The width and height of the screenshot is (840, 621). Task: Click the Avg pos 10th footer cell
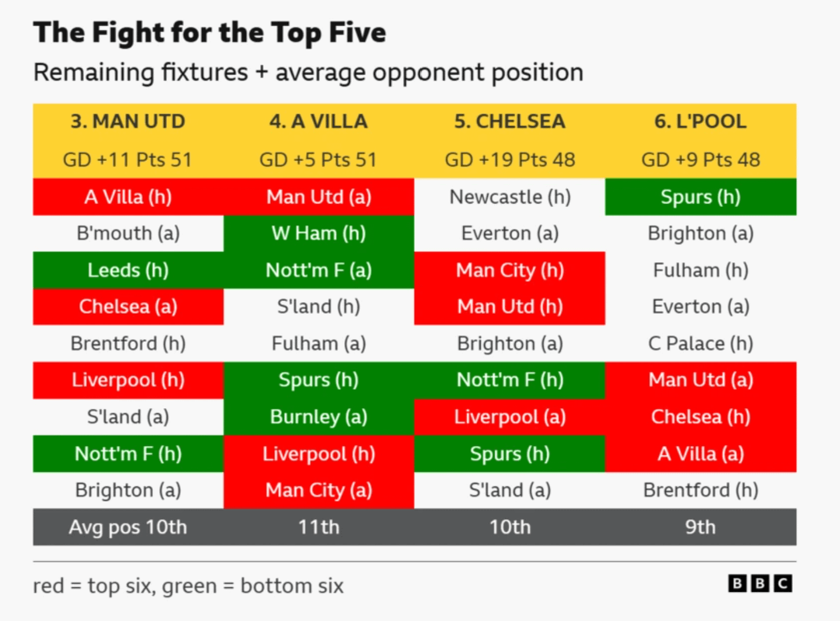click(128, 527)
